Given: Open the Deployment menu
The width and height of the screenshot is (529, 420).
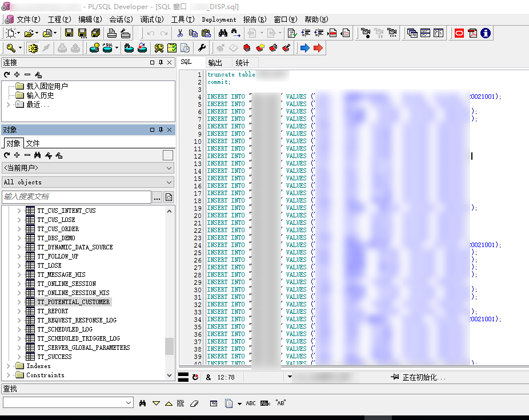Looking at the screenshot, I should point(219,19).
